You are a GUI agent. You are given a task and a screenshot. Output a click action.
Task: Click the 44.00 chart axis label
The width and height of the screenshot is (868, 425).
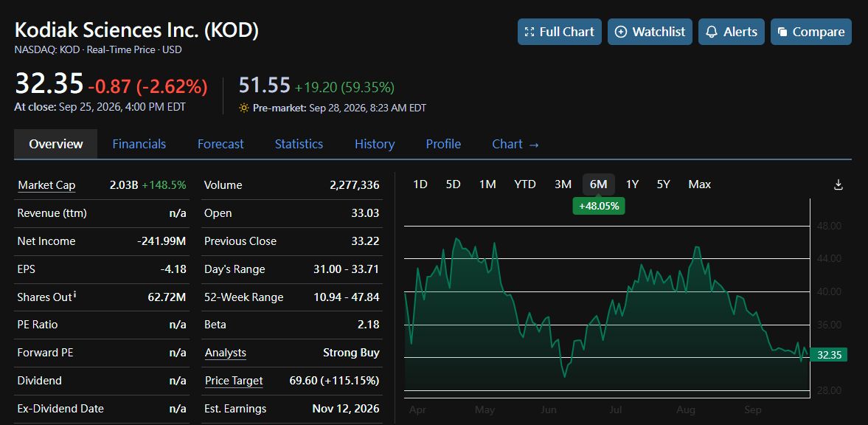click(x=829, y=259)
